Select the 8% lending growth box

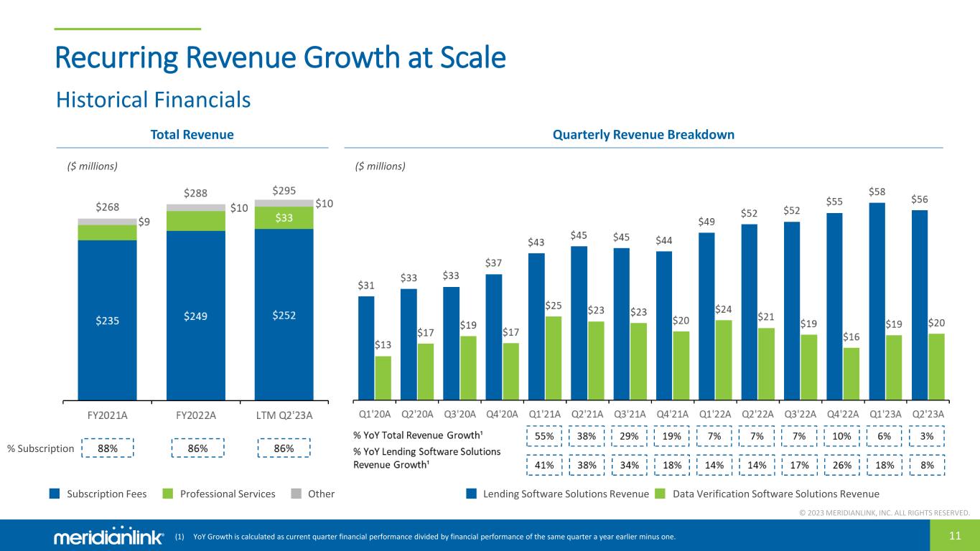[927, 465]
